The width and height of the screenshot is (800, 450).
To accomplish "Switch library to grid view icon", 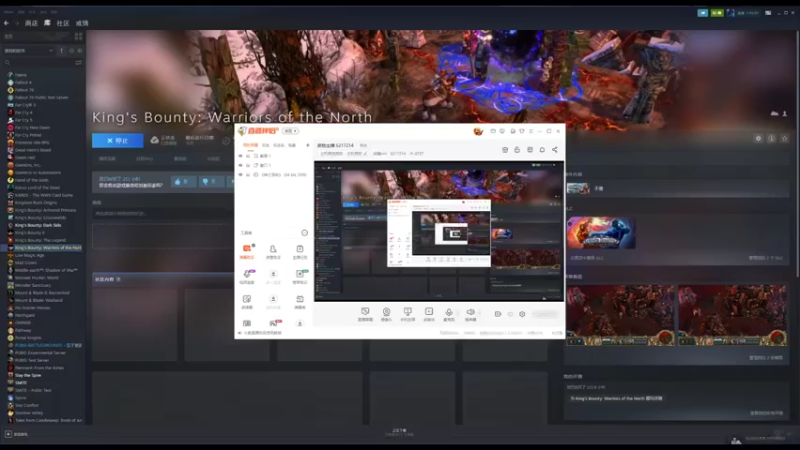I will tap(78, 37).
